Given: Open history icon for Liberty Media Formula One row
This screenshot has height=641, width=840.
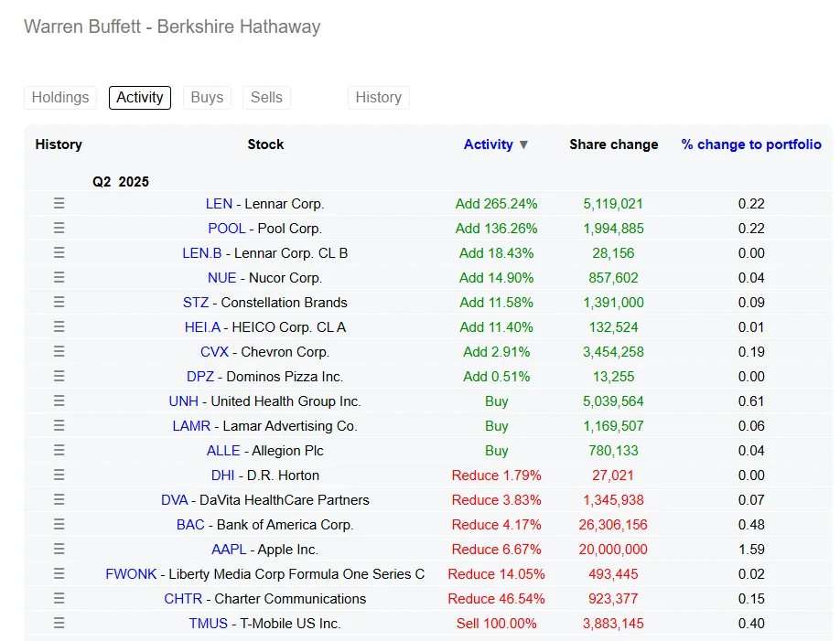Looking at the screenshot, I should click(59, 573).
